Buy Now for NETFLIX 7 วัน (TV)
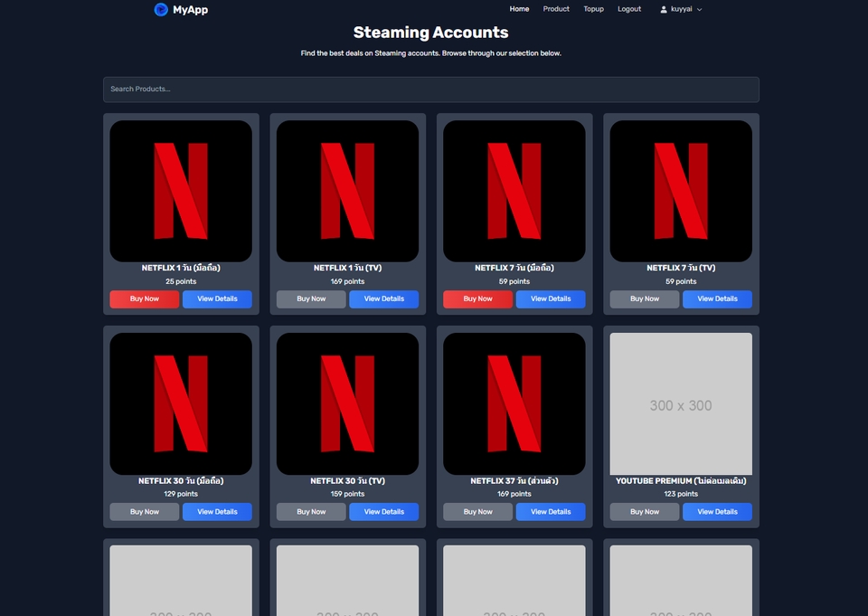Screen dimensions: 868x616 (x=645, y=299)
